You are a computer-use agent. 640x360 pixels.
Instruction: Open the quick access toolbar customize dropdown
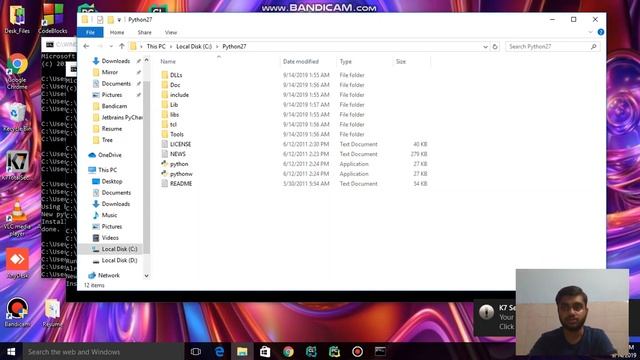[119, 20]
